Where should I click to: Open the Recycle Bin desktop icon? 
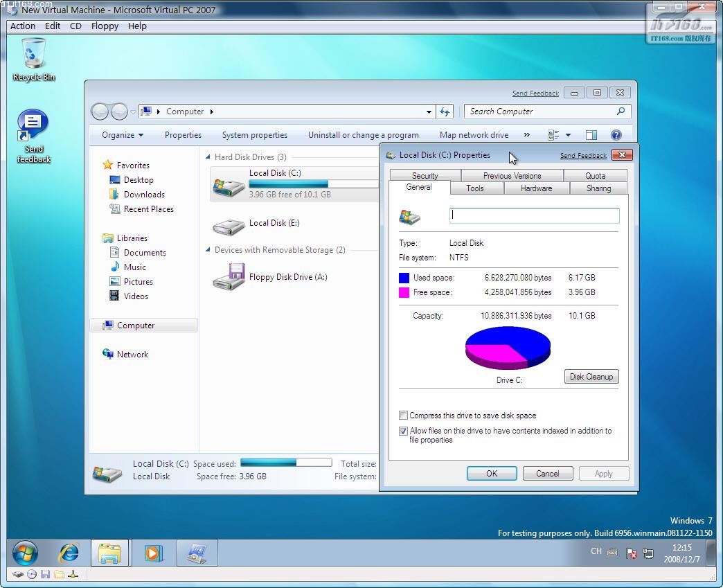coord(34,60)
